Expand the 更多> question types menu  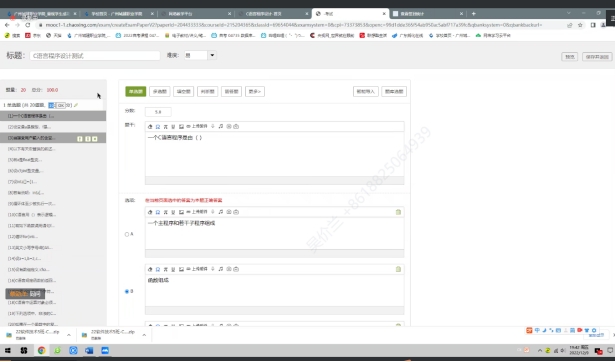click(x=255, y=91)
